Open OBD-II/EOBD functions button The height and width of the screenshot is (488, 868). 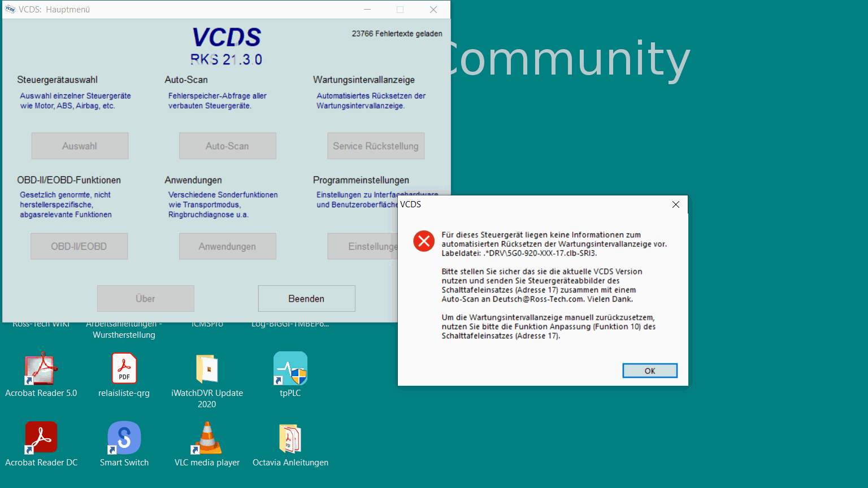pyautogui.click(x=79, y=246)
